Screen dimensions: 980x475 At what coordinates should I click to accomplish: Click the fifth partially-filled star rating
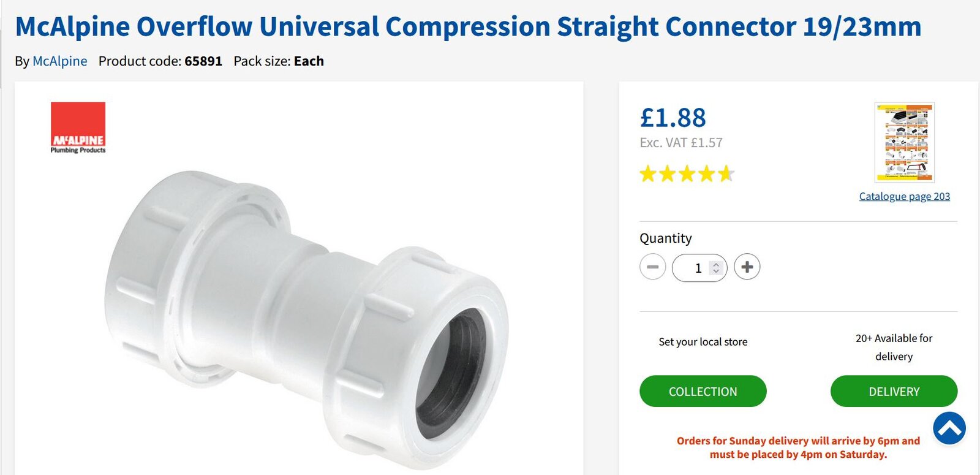coord(727,173)
